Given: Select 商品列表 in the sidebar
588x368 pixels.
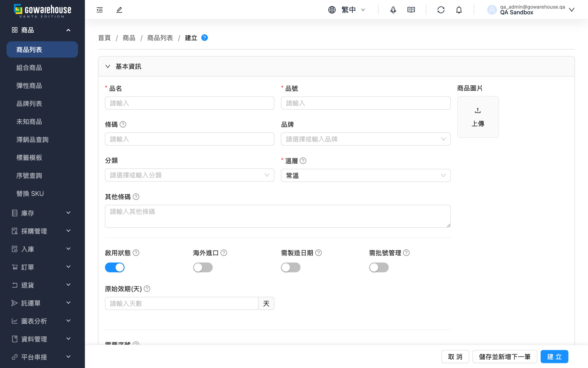Looking at the screenshot, I should tap(42, 49).
